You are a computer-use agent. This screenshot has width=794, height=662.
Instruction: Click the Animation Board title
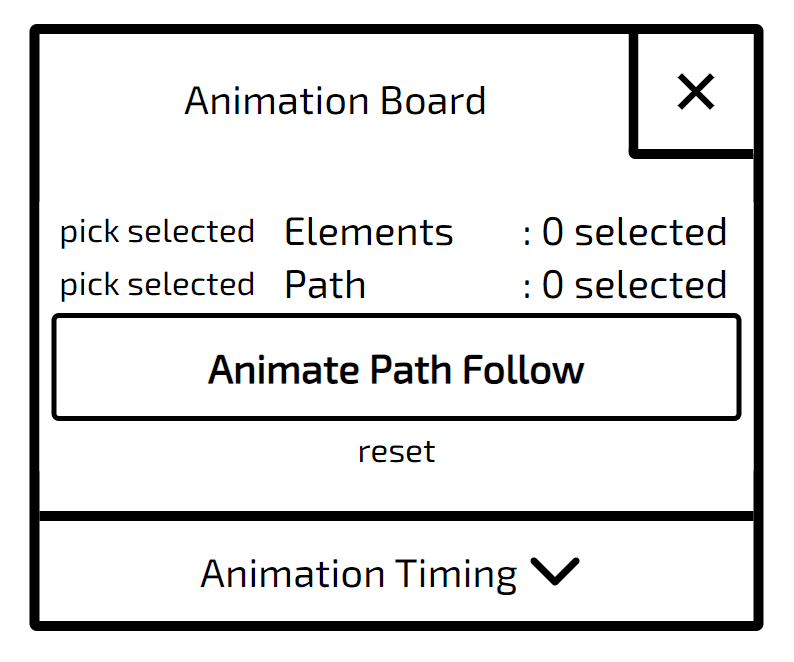pyautogui.click(x=335, y=101)
